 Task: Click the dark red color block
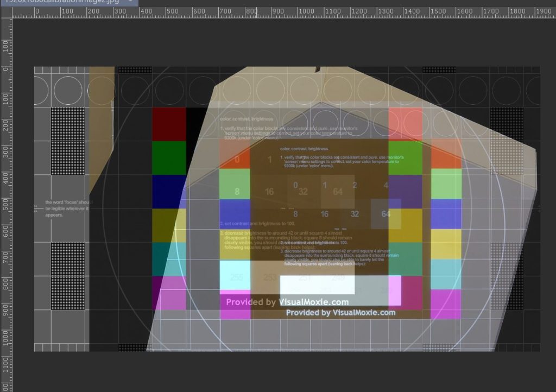pos(169,124)
